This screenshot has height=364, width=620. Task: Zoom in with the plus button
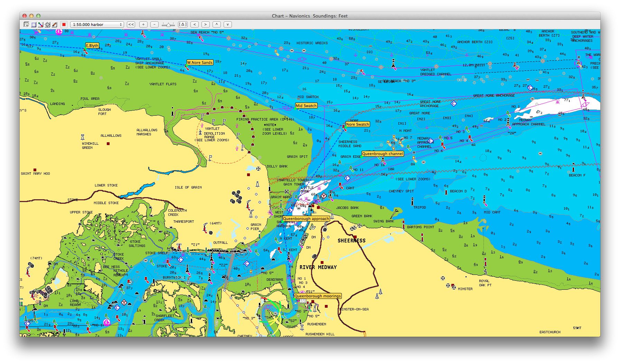(x=143, y=25)
